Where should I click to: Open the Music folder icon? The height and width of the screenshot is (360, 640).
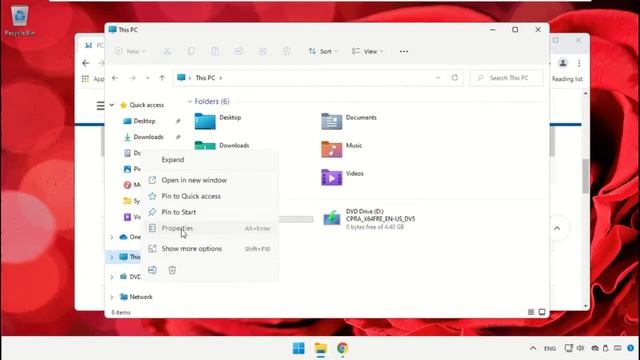(331, 149)
